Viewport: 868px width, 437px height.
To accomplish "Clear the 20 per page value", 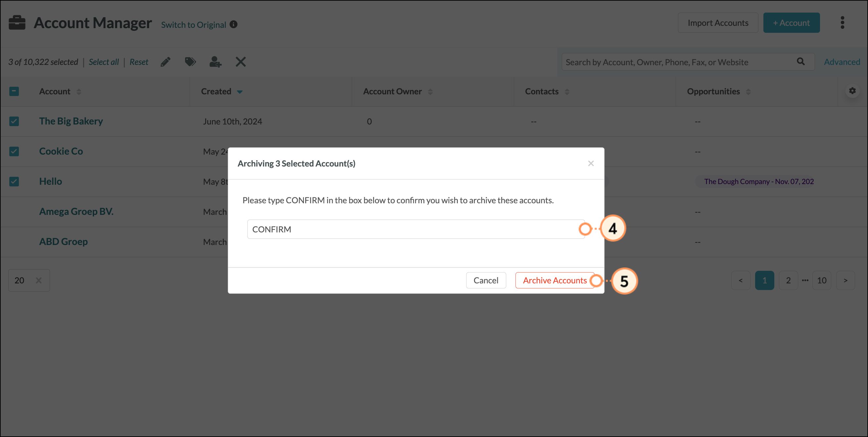I will (39, 280).
